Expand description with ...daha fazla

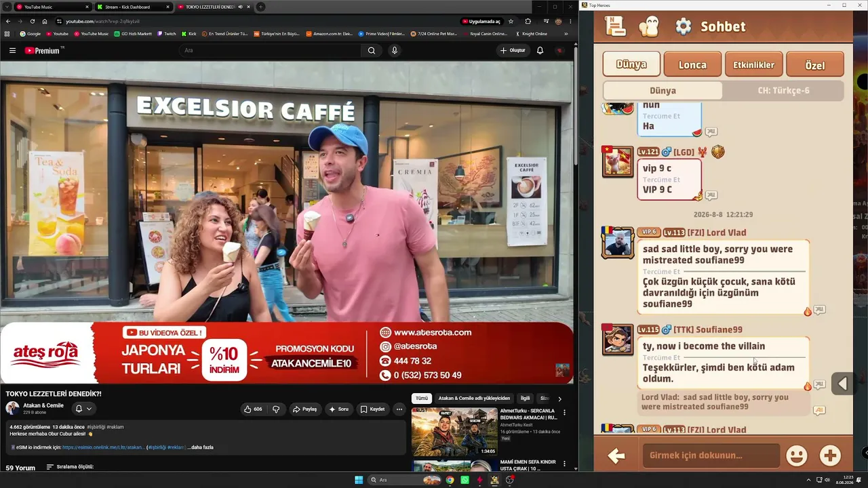pos(200,447)
